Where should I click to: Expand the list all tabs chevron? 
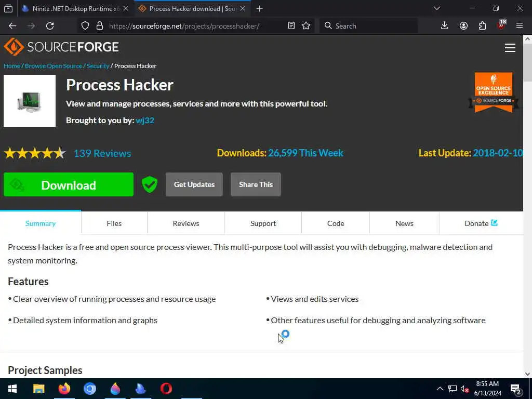pyautogui.click(x=436, y=8)
